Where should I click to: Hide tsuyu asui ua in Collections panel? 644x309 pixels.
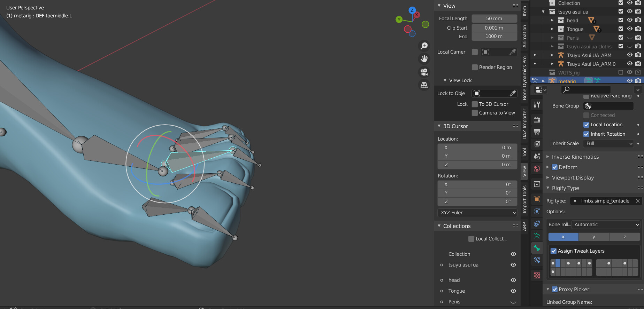click(x=513, y=265)
